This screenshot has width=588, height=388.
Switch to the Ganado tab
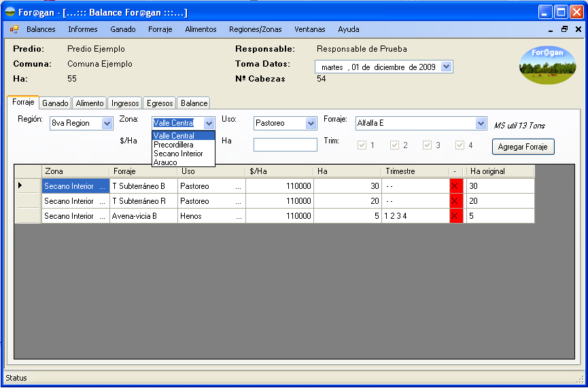tap(55, 103)
